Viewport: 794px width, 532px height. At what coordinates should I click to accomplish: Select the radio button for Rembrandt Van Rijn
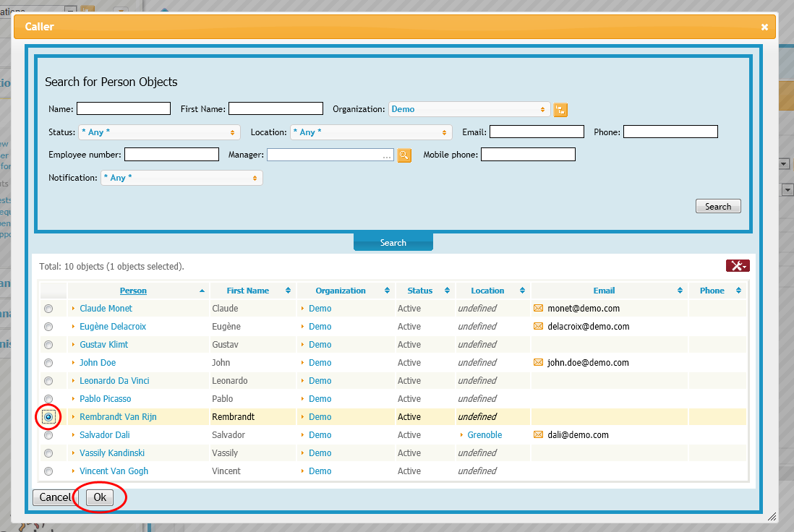point(48,417)
